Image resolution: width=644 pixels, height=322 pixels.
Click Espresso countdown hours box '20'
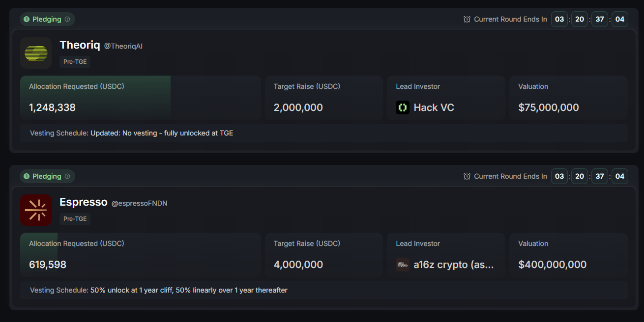click(580, 177)
